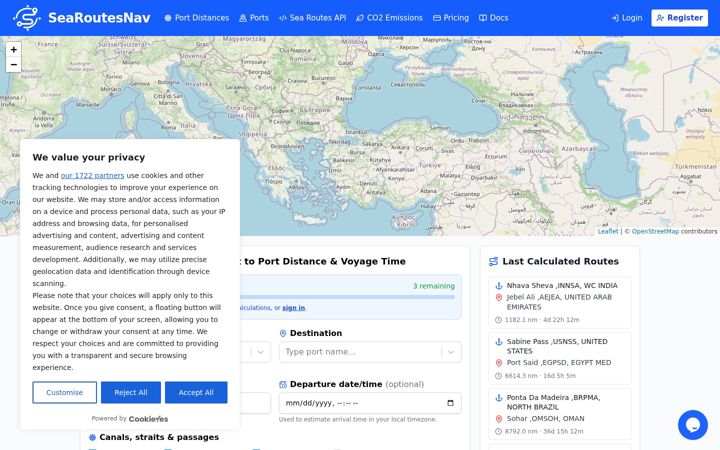
Task: Open the Leaflet attribution link
Action: 608,231
